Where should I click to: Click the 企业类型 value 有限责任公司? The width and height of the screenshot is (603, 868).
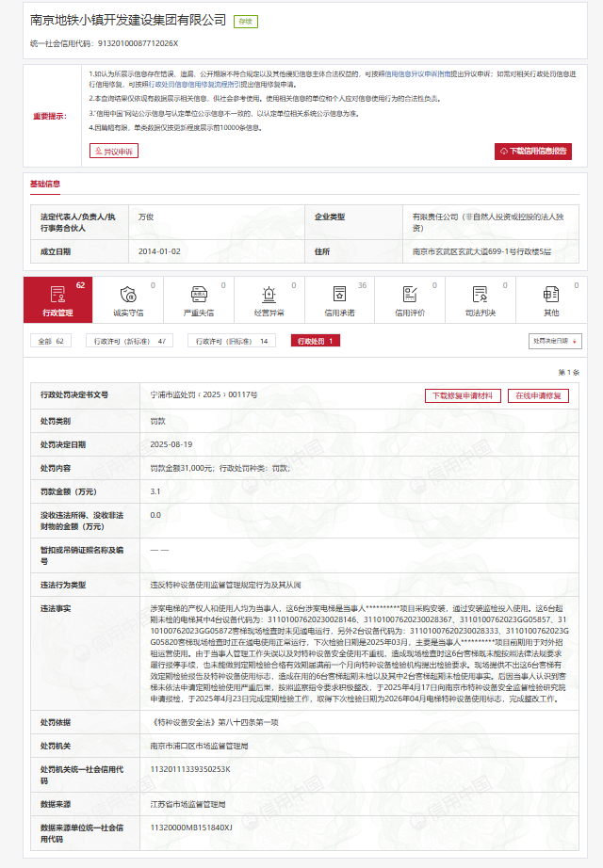(488, 222)
